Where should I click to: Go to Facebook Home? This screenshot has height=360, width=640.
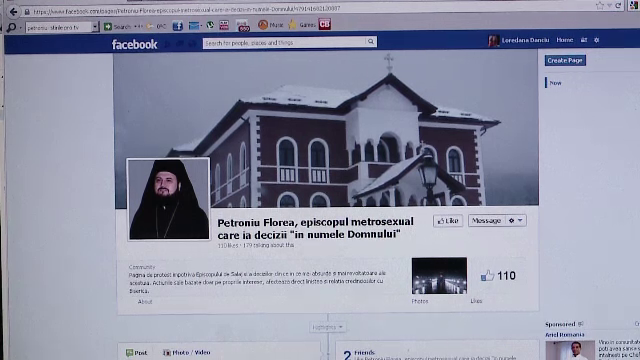[564, 40]
